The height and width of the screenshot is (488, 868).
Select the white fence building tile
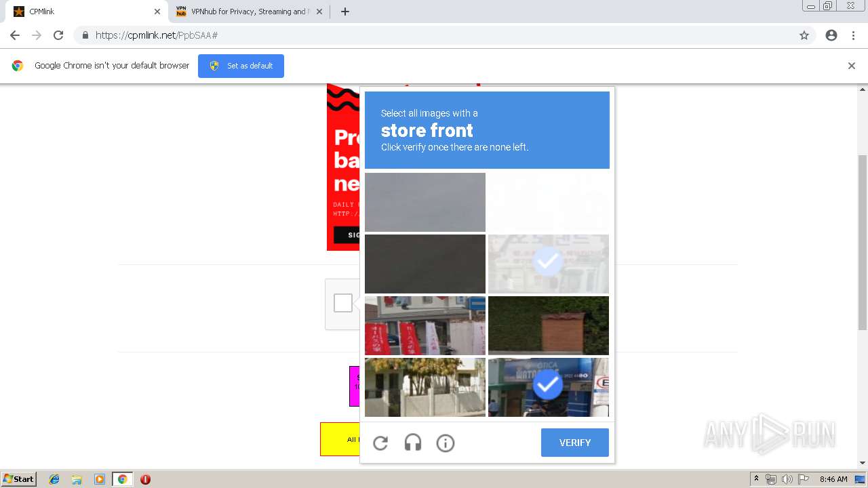(425, 387)
